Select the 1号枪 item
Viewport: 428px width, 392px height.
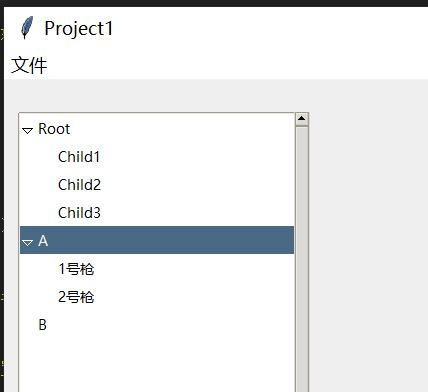(76, 269)
